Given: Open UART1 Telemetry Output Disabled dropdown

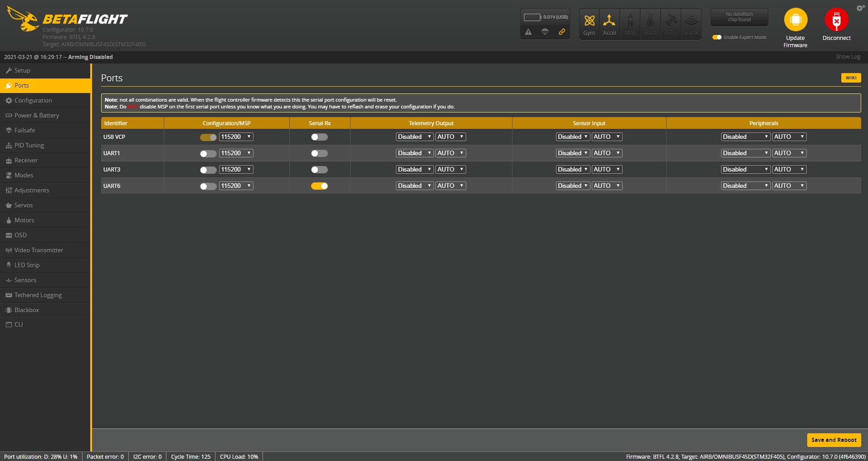Looking at the screenshot, I should tap(415, 153).
